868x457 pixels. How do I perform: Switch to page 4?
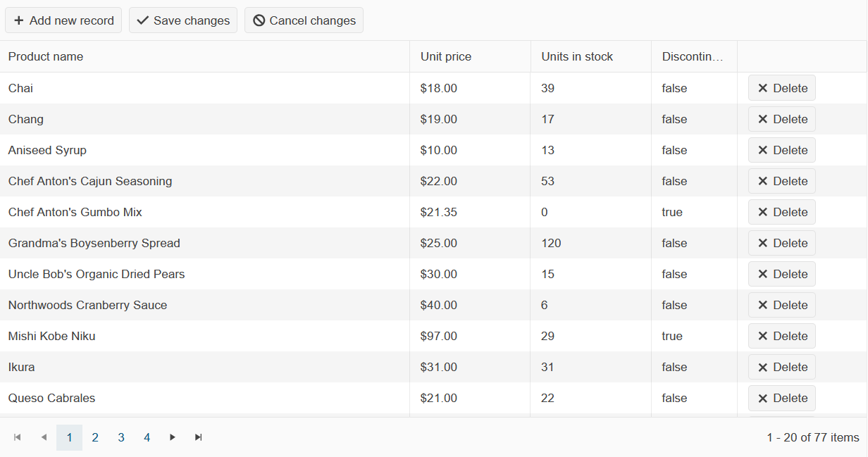point(147,437)
